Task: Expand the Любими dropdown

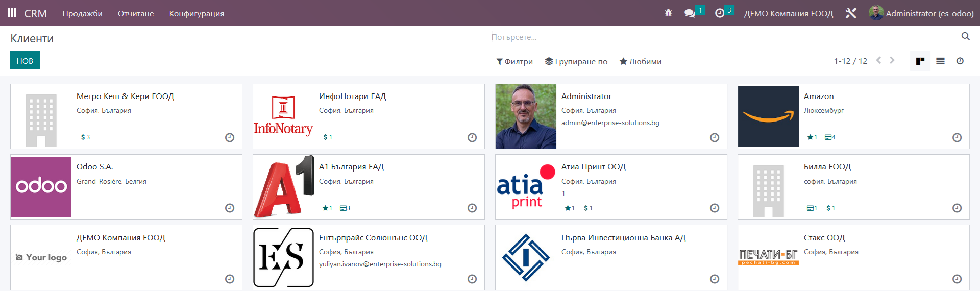Action: pos(641,61)
